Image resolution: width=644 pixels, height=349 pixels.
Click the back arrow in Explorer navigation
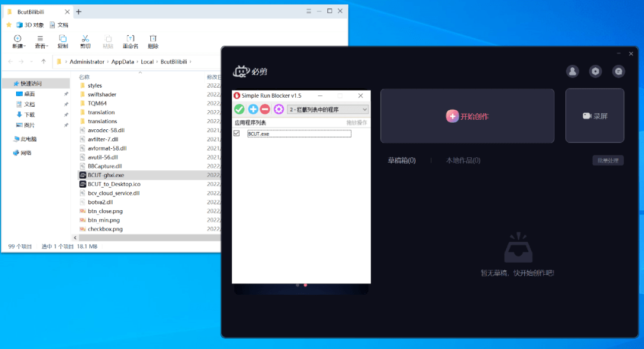click(x=10, y=61)
